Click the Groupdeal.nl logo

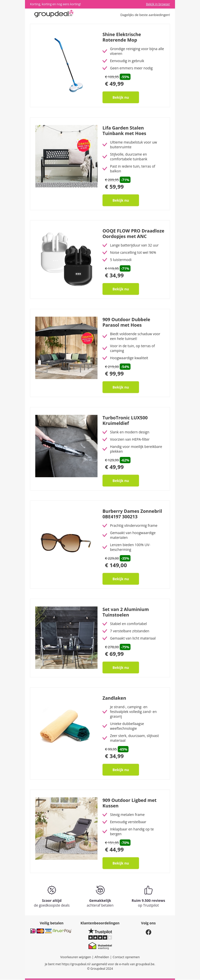(x=53, y=14)
